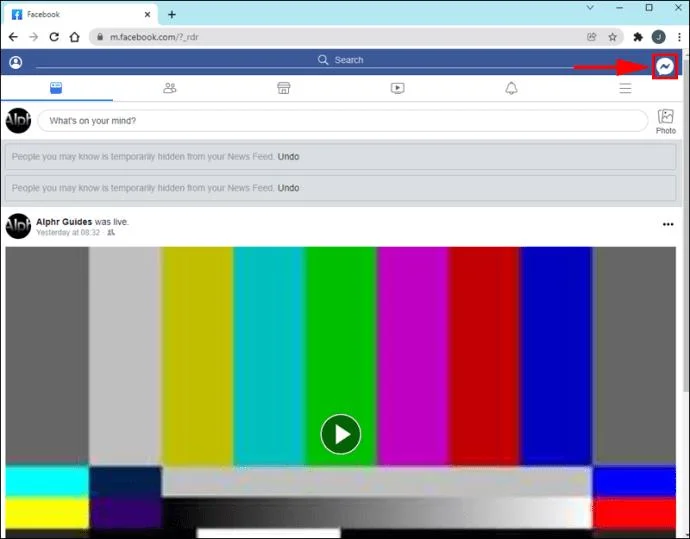Play the Alphr Guides live video
Viewport: 690px width, 539px height.
[341, 434]
